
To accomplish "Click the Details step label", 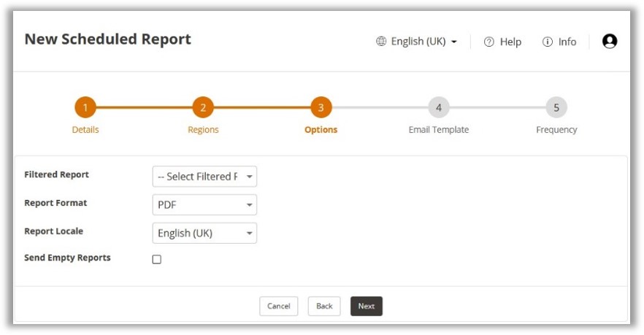I will click(x=85, y=130).
